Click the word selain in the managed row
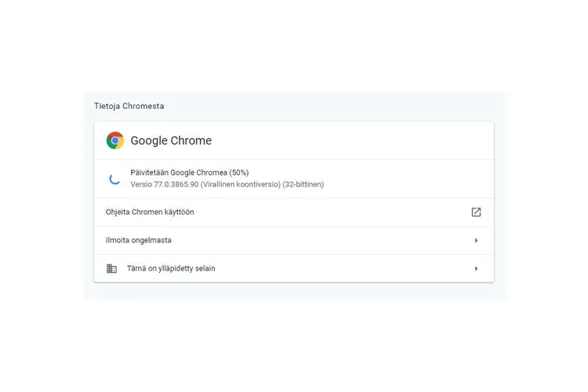The image size is (588, 392). (205, 269)
